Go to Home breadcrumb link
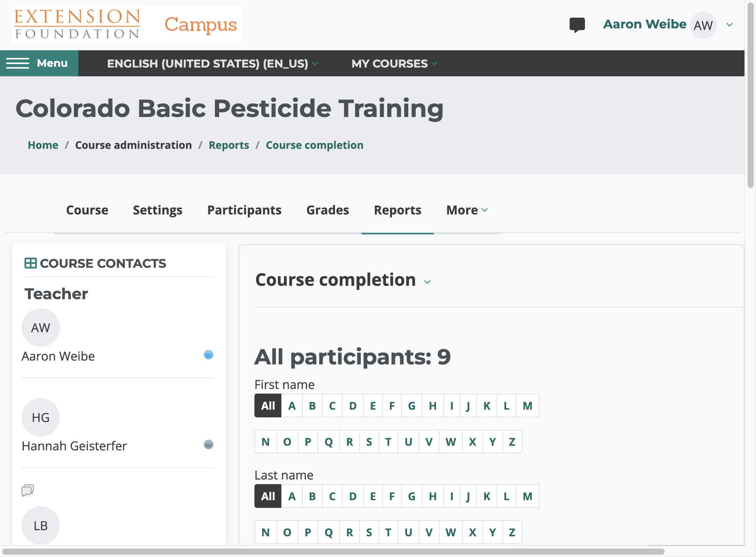Viewport: 756px width, 557px height. (x=43, y=145)
